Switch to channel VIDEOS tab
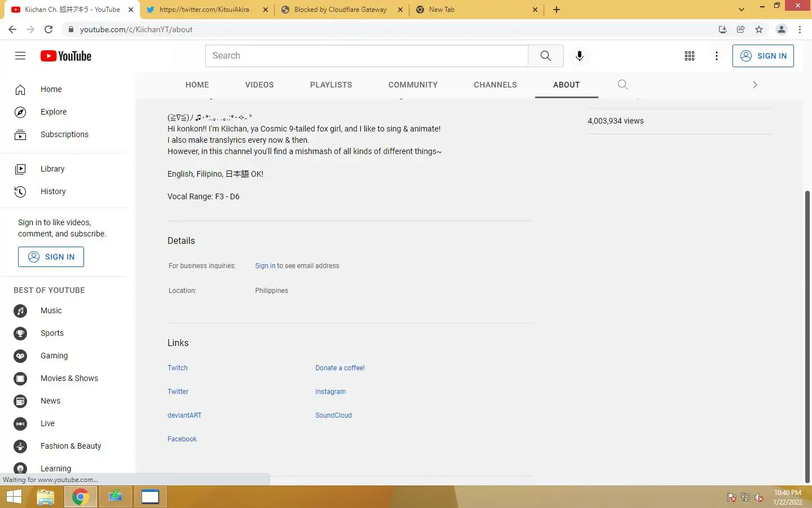Image resolution: width=812 pixels, height=508 pixels. [x=259, y=85]
